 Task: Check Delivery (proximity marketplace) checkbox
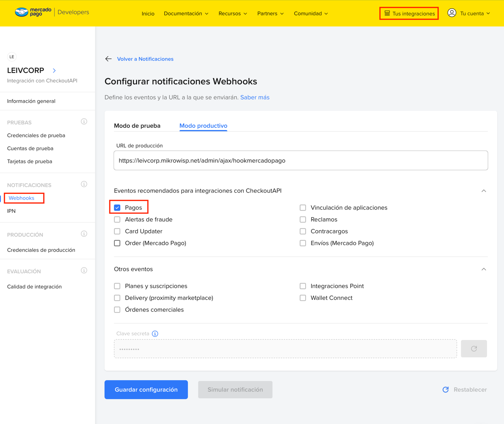[x=117, y=298]
